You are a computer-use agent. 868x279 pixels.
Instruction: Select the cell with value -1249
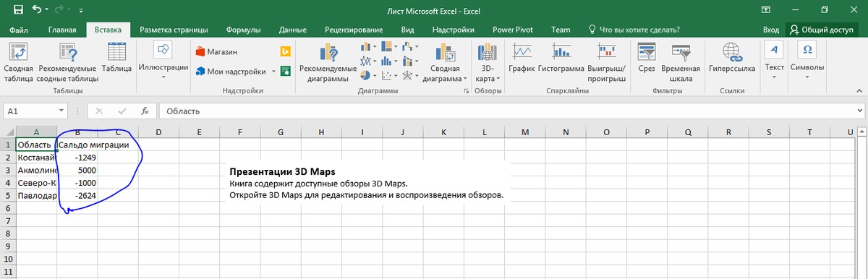point(77,157)
